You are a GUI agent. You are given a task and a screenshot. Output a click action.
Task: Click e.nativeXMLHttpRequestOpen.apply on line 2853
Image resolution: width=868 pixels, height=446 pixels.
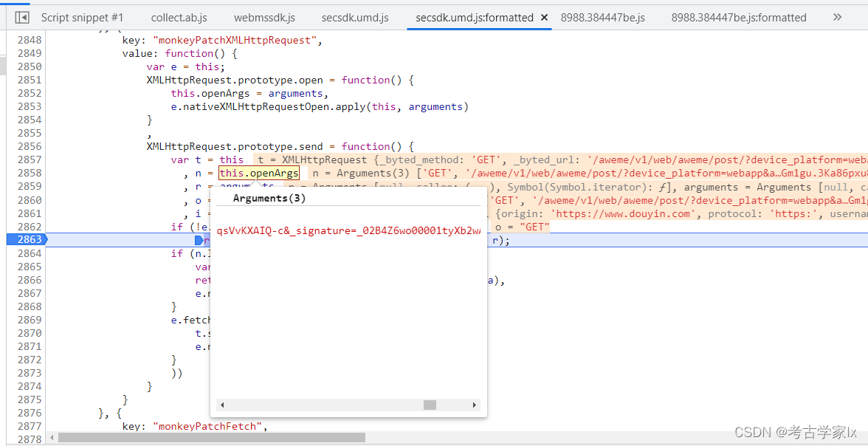[269, 106]
